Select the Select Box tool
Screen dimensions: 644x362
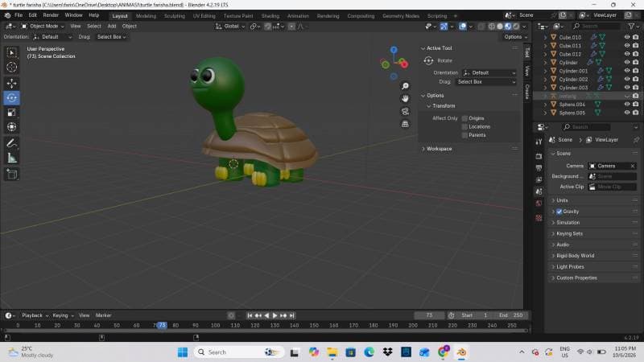pyautogui.click(x=11, y=53)
